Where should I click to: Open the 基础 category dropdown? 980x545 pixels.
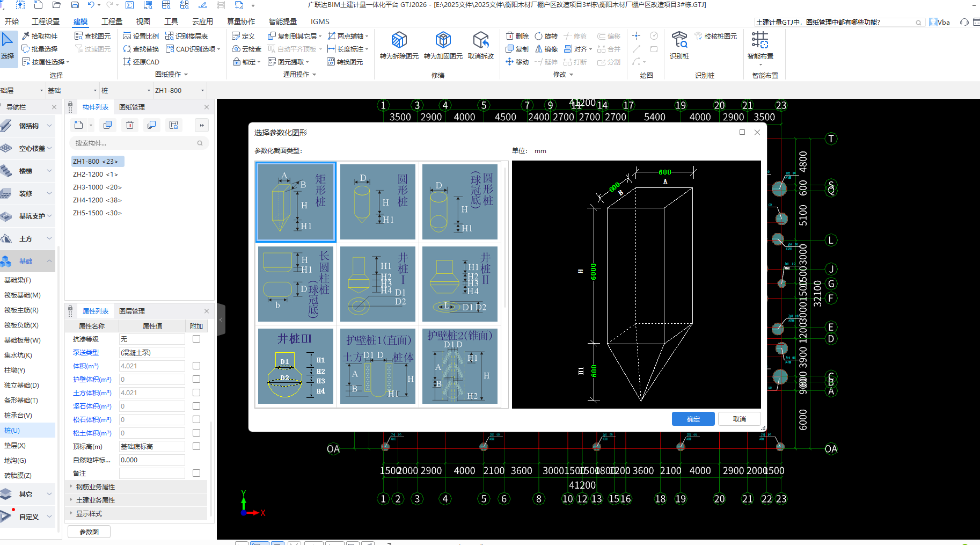tap(72, 90)
